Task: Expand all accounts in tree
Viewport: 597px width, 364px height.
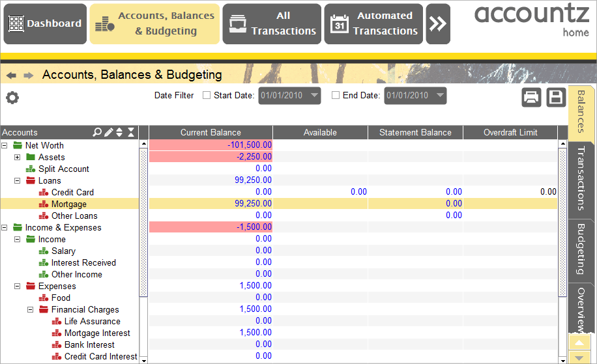Action: 119,132
